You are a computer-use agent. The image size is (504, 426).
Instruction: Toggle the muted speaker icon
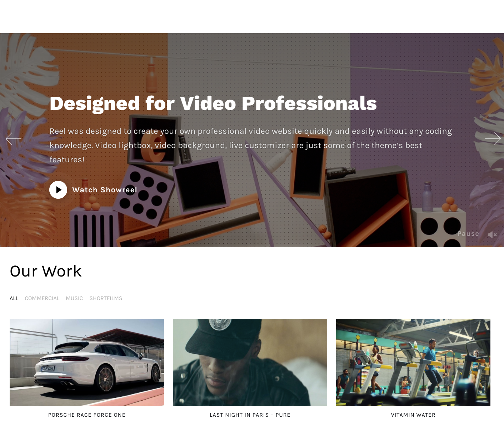pyautogui.click(x=492, y=234)
